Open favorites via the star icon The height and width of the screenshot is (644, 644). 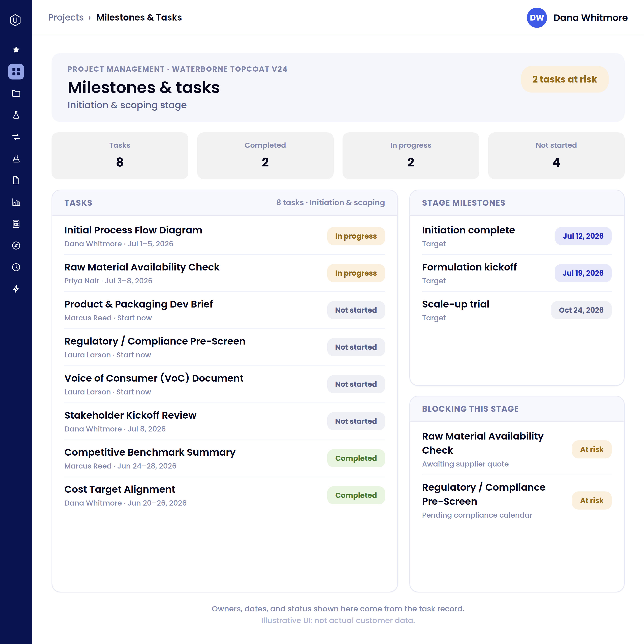[16, 50]
